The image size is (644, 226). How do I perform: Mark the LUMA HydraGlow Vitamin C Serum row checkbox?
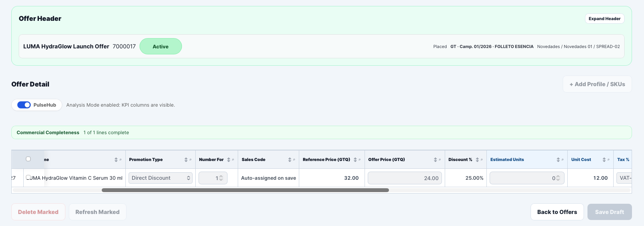[28, 177]
